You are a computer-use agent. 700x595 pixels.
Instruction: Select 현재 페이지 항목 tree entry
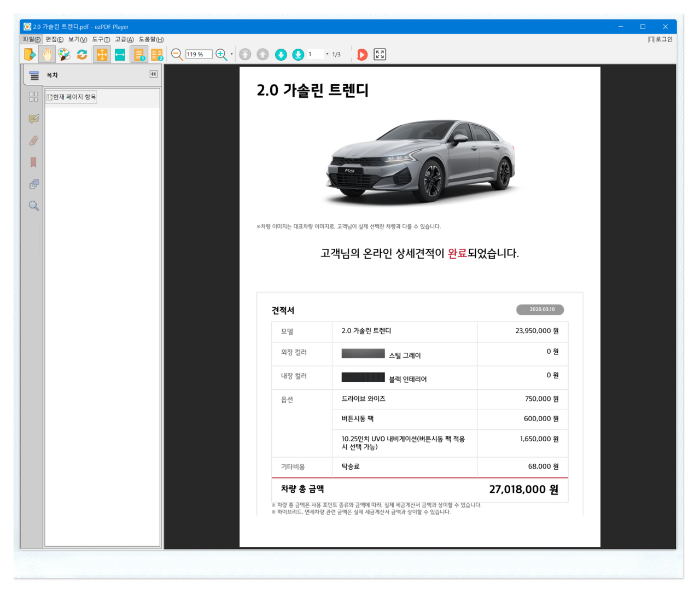pyautogui.click(x=72, y=97)
